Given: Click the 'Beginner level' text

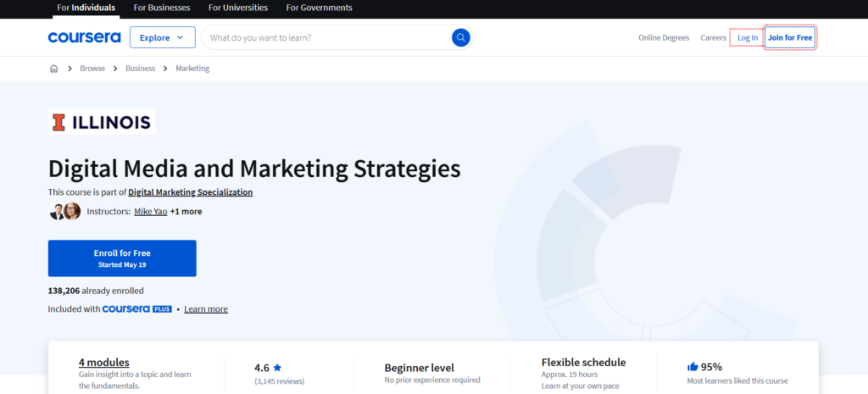Looking at the screenshot, I should tap(420, 368).
